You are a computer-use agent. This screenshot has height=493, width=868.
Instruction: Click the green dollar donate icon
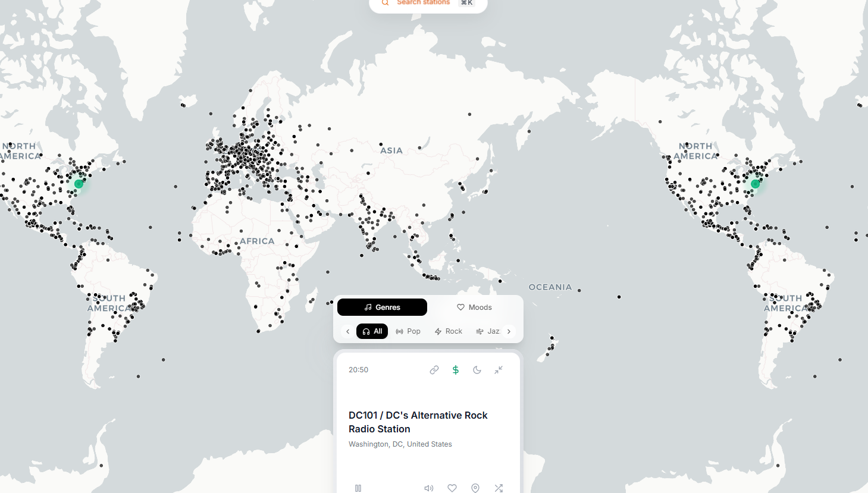(x=456, y=370)
